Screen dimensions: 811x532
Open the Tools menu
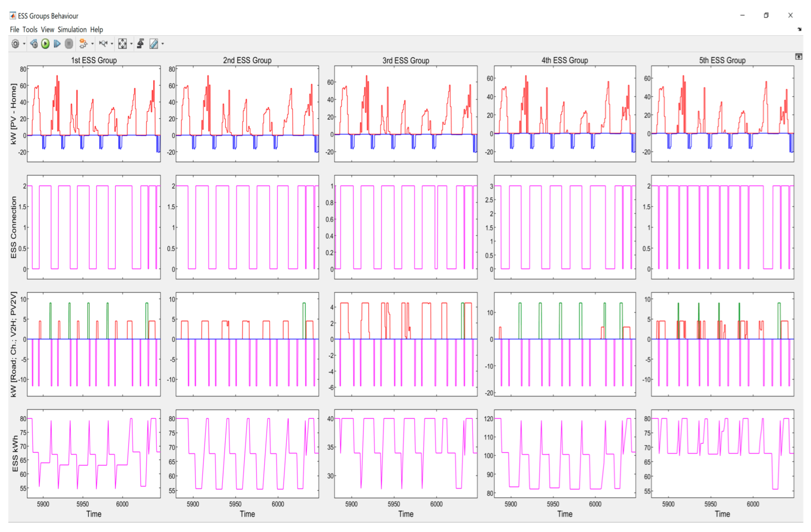(30, 30)
